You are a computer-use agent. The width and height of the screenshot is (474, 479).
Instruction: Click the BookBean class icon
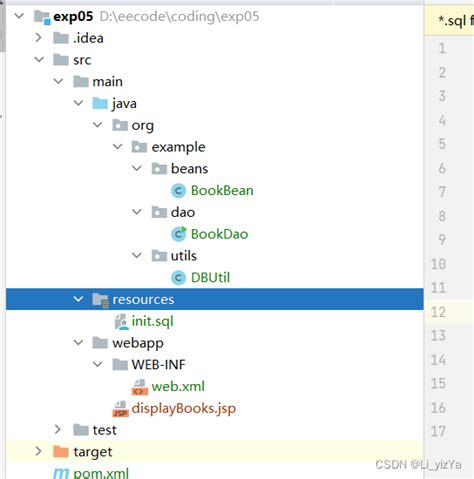tap(178, 191)
